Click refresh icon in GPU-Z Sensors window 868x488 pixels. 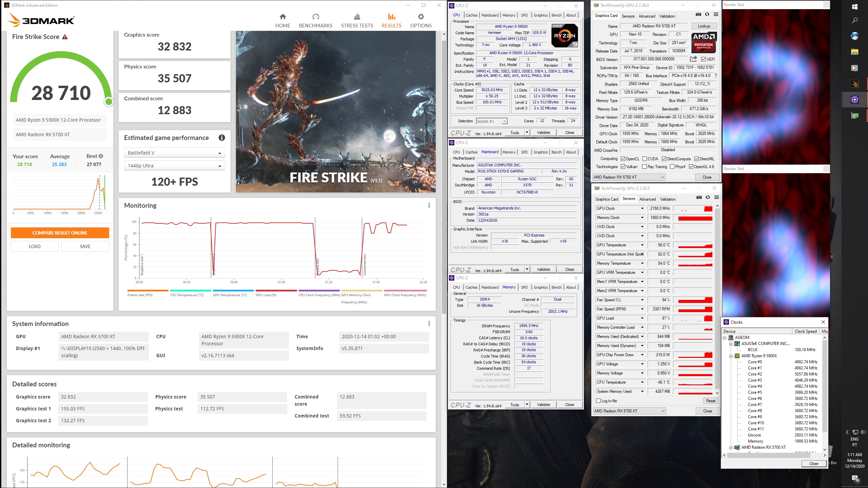(x=708, y=198)
